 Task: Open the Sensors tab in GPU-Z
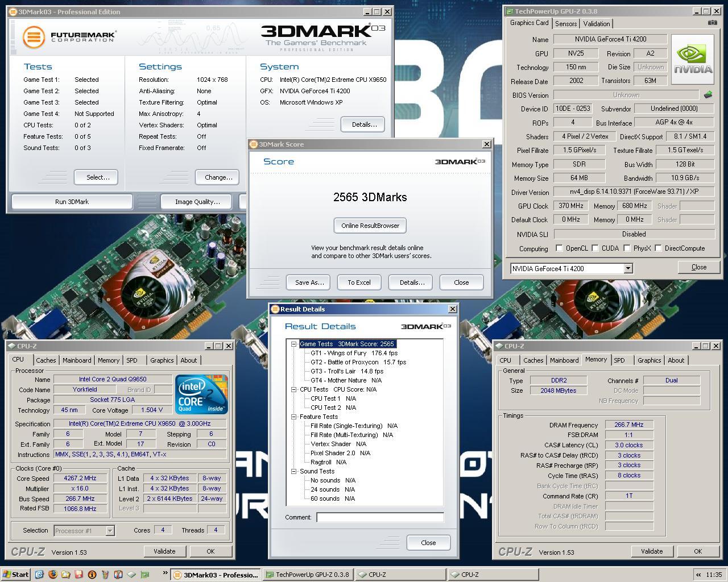pyautogui.click(x=566, y=24)
